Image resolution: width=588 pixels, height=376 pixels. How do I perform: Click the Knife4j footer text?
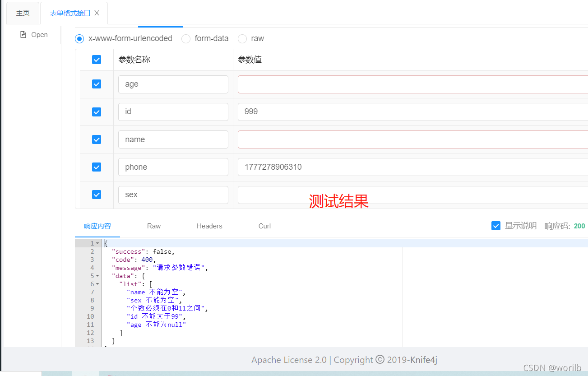[423, 360]
